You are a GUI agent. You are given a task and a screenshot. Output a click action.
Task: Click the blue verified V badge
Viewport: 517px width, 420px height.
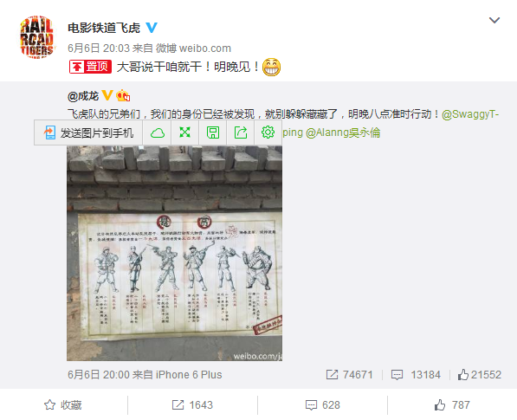pyautogui.click(x=152, y=28)
